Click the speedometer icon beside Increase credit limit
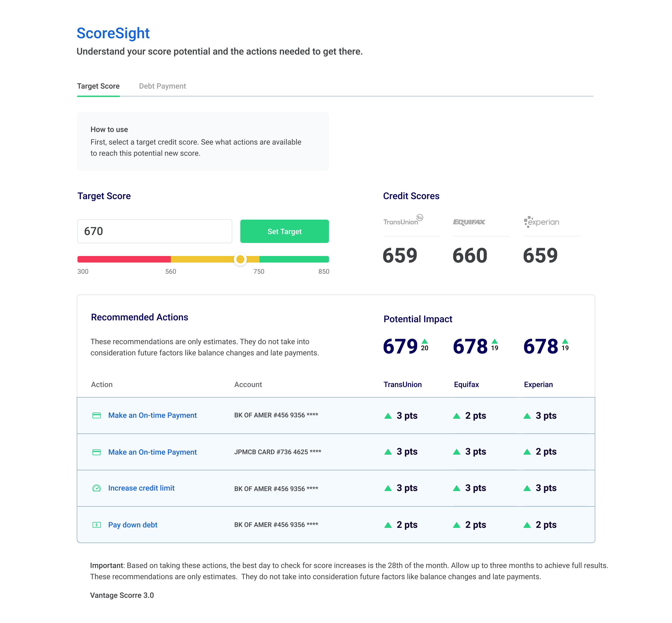Image resolution: width=672 pixels, height=623 pixels. point(96,488)
